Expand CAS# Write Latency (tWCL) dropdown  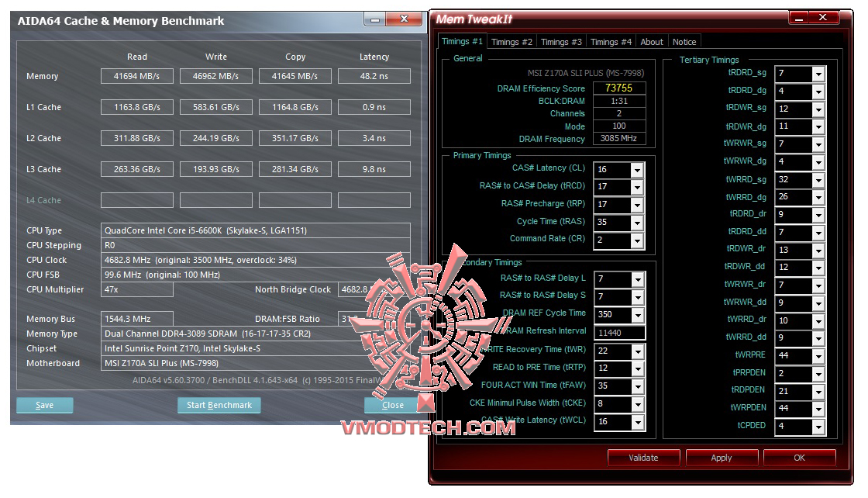[638, 421]
